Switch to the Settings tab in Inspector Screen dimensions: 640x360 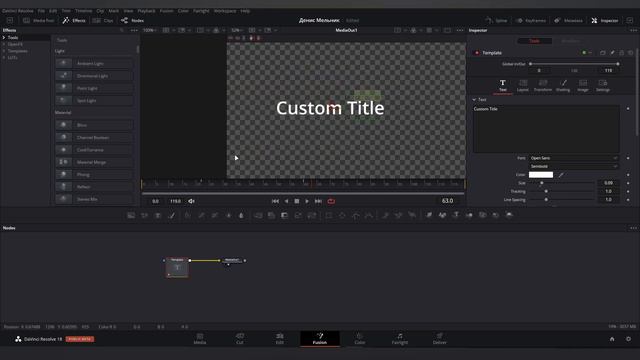pyautogui.click(x=603, y=86)
